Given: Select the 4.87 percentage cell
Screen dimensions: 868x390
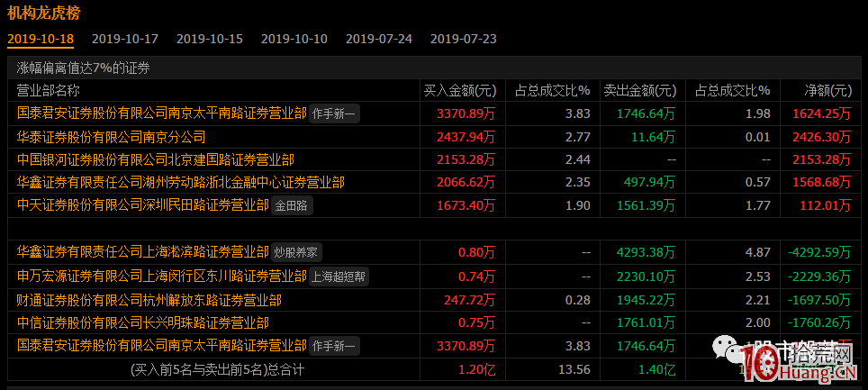Looking at the screenshot, I should pos(758,252).
